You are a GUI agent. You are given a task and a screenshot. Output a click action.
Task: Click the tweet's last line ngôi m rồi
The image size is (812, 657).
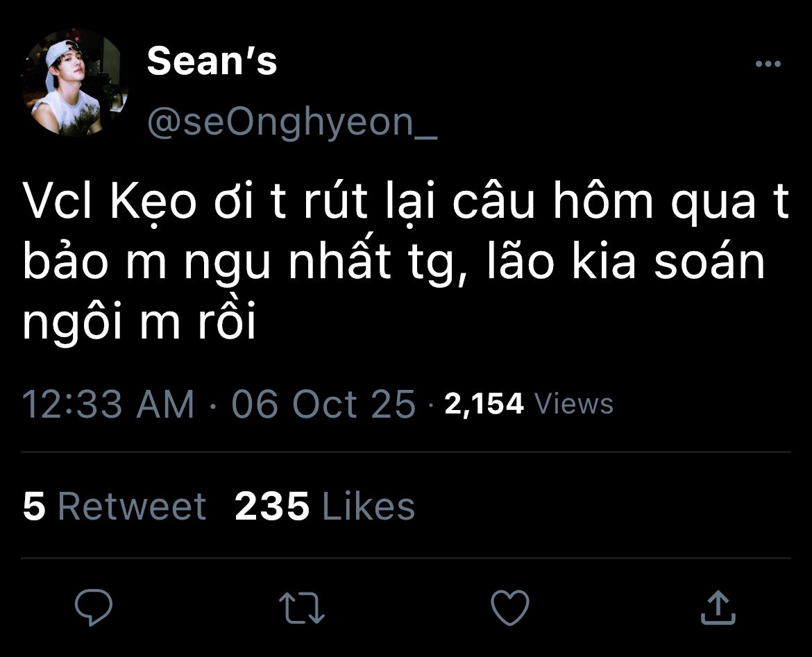click(139, 323)
